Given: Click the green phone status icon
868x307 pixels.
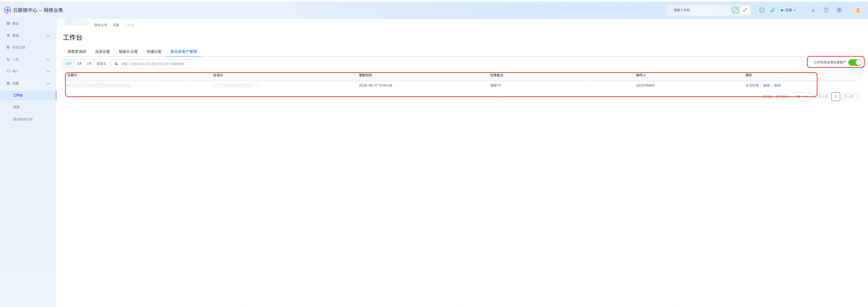Looking at the screenshot, I should (x=772, y=10).
